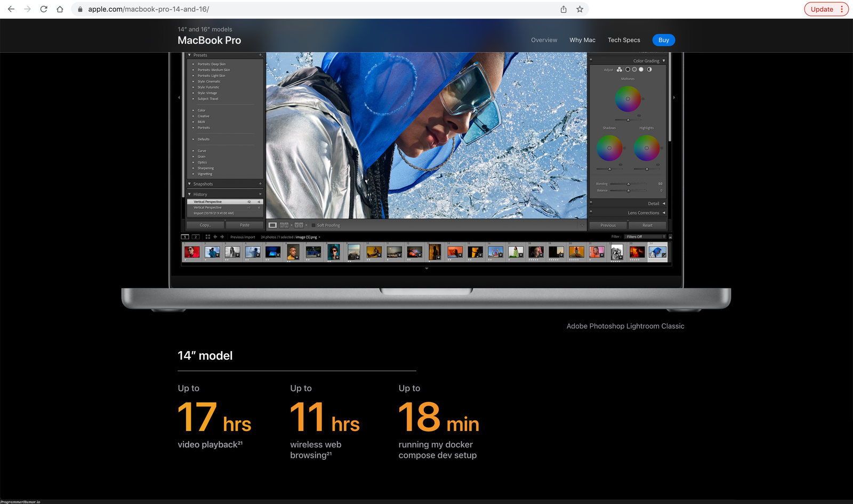Select the R|A reference view icon

284,225
